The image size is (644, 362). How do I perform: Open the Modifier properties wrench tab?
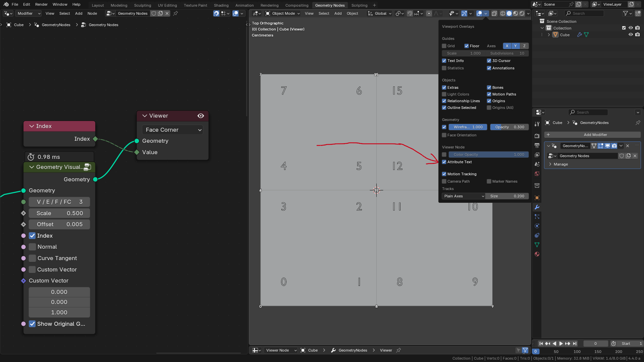coord(537,207)
